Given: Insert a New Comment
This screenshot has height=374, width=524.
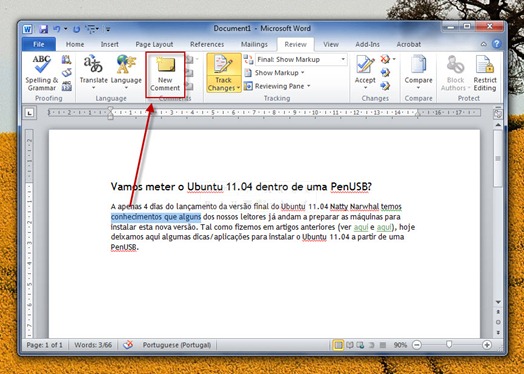Looking at the screenshot, I should (x=165, y=74).
